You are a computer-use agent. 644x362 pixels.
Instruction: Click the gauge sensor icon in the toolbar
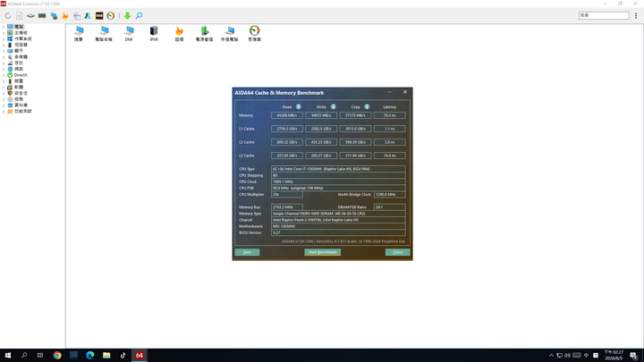click(111, 15)
